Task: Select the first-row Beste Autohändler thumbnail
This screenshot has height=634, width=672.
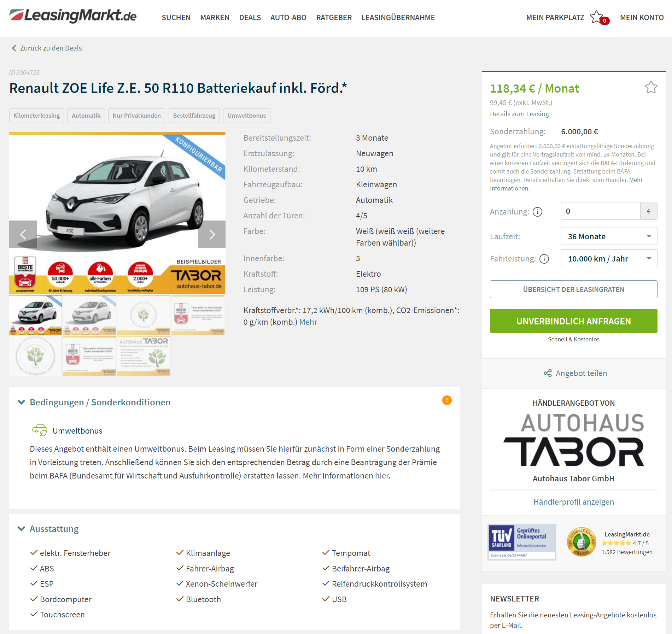Action: [198, 315]
